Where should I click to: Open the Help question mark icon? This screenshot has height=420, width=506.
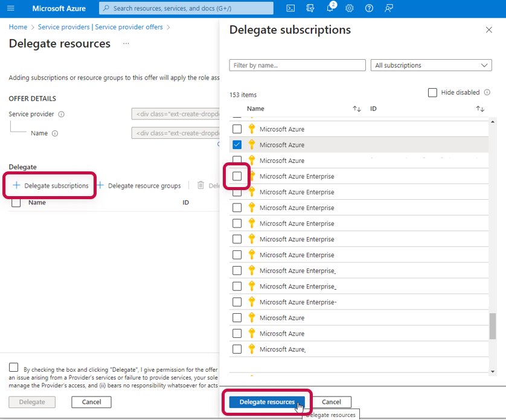(x=370, y=8)
